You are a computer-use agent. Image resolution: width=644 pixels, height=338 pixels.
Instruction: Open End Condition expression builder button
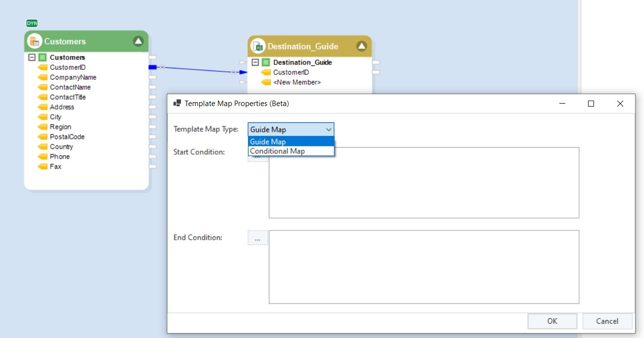[x=257, y=238]
